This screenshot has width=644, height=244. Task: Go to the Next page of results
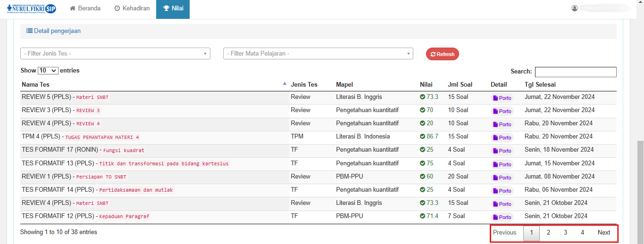point(603,233)
